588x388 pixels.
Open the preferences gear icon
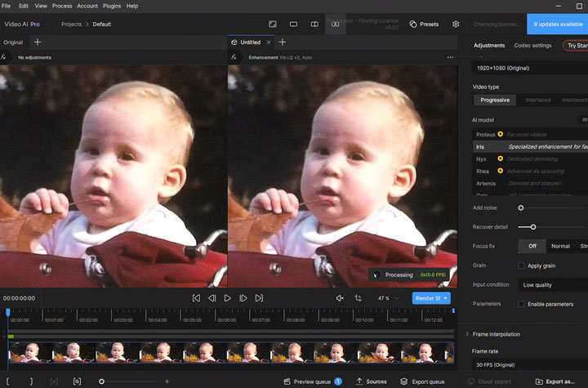pos(456,24)
